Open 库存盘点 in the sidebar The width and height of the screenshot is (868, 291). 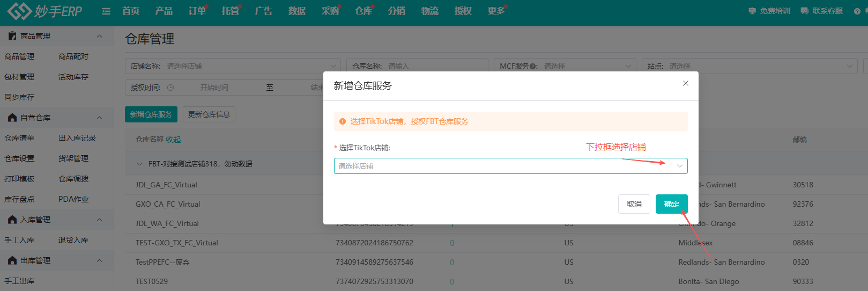(x=19, y=199)
